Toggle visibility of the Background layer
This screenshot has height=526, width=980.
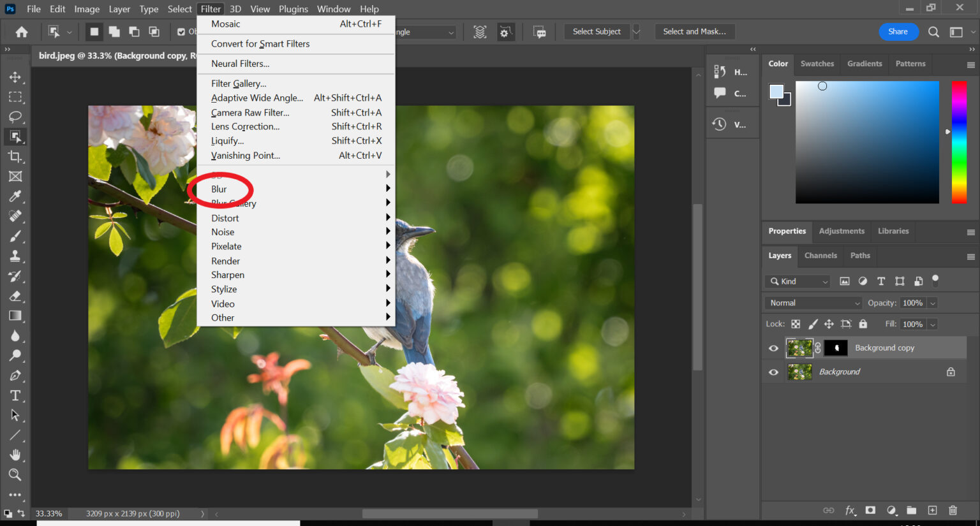tap(773, 372)
